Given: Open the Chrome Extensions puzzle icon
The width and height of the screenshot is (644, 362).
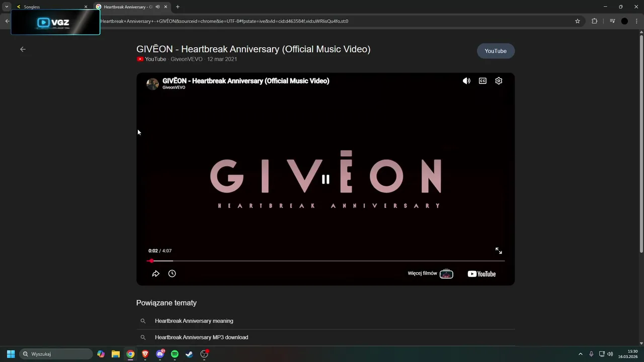Looking at the screenshot, I should [594, 21].
